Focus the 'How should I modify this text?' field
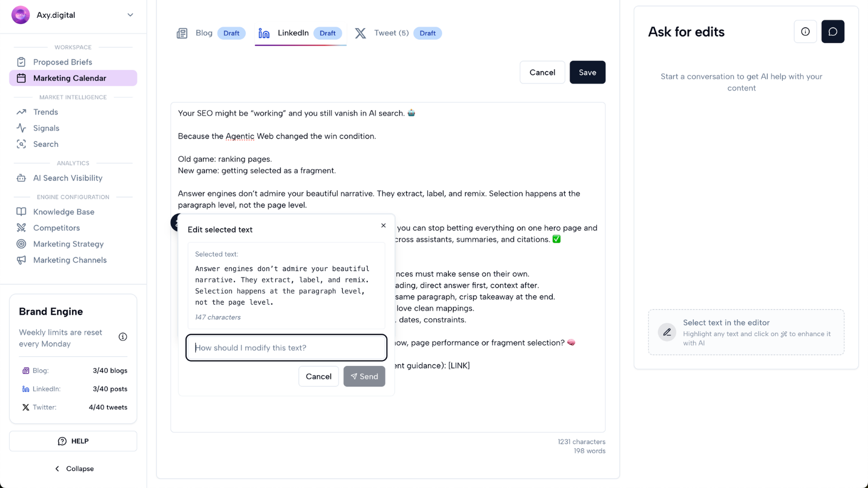Screen dimensions: 868x488 point(286,348)
